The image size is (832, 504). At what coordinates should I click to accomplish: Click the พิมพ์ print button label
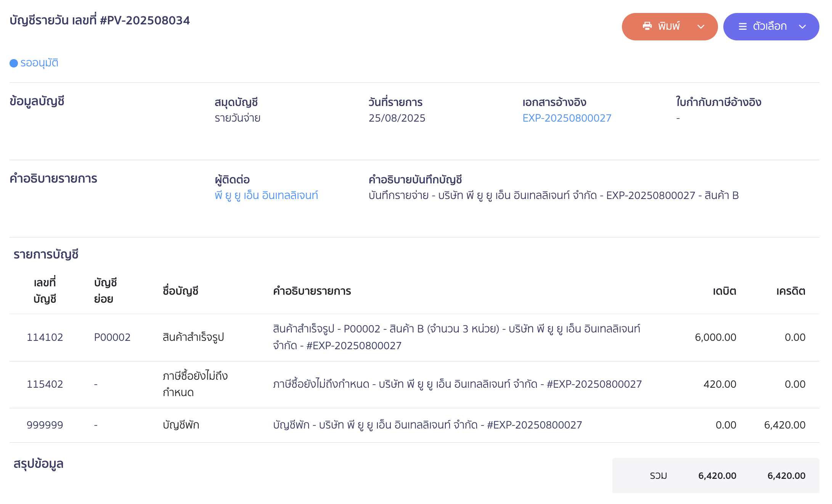coord(669,26)
